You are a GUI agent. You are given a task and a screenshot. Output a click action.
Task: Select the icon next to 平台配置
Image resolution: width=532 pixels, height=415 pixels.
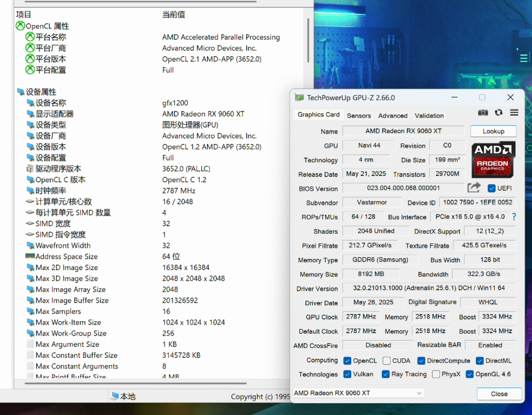tap(30, 69)
